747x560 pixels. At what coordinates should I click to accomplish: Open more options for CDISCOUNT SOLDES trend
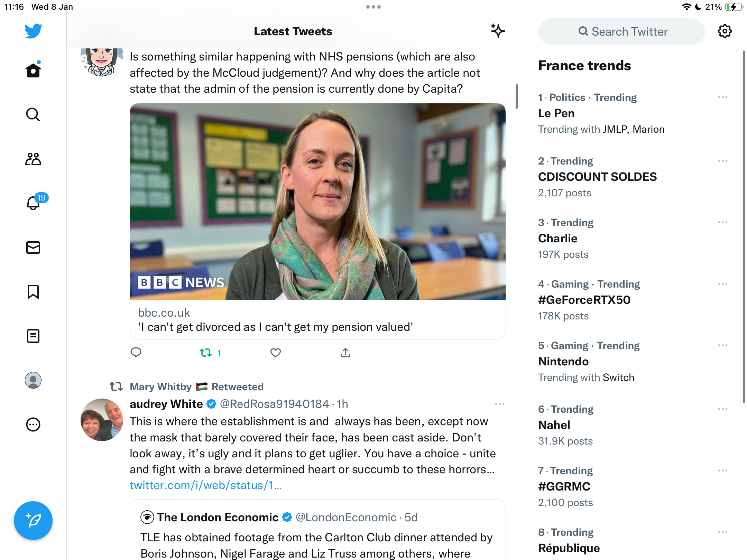click(722, 161)
